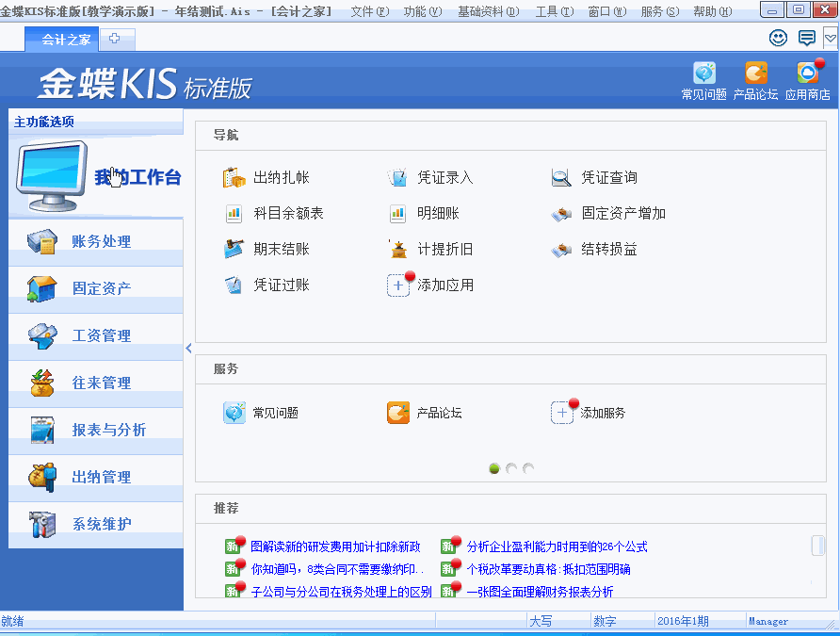Select 账务处理 sidebar module
The width and height of the screenshot is (840, 636).
point(96,241)
